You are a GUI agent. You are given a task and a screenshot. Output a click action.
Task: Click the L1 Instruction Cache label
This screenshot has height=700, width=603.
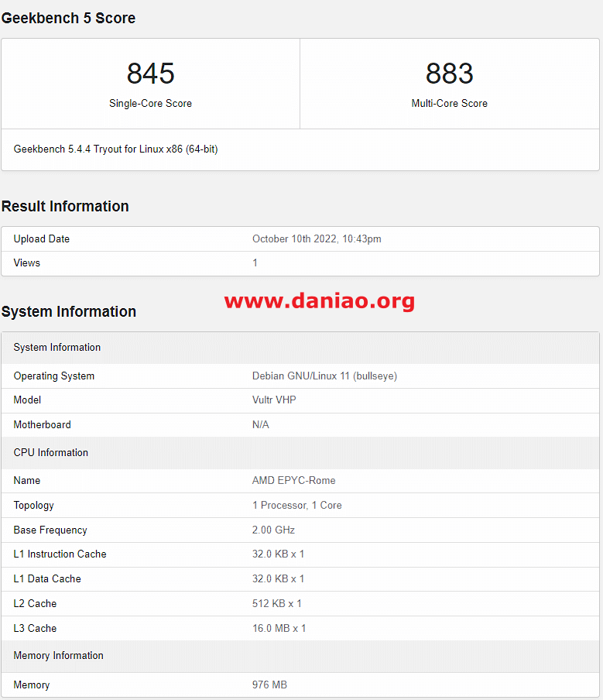pyautogui.click(x=60, y=554)
